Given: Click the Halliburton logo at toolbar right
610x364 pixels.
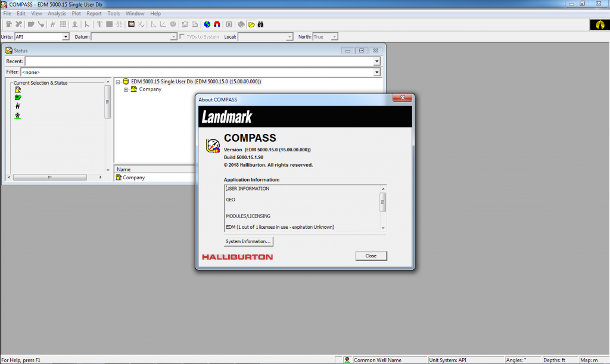Looking at the screenshot, I should (599, 25).
